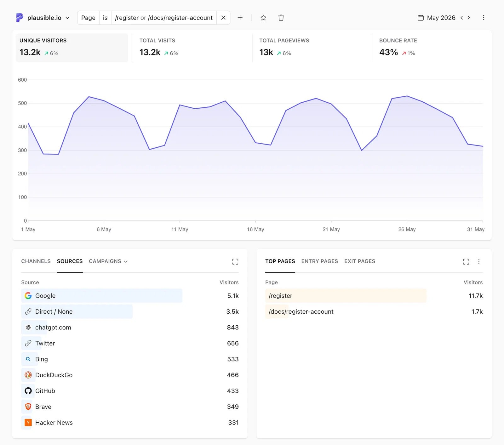The height and width of the screenshot is (445, 504).
Task: Click the chart peak near 26 May
Action: [407, 96]
